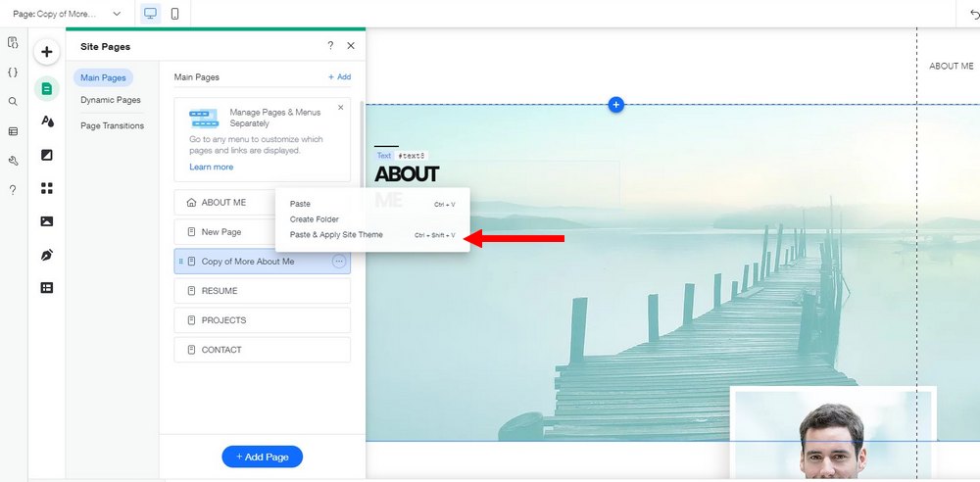Open Site Pages panel help icon
Viewport: 980px width, 482px height.
[x=330, y=46]
